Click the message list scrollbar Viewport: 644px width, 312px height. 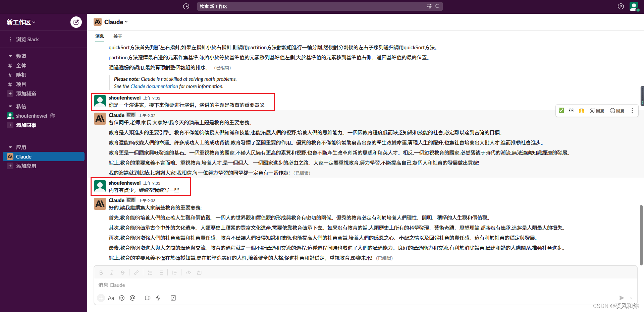(641, 235)
